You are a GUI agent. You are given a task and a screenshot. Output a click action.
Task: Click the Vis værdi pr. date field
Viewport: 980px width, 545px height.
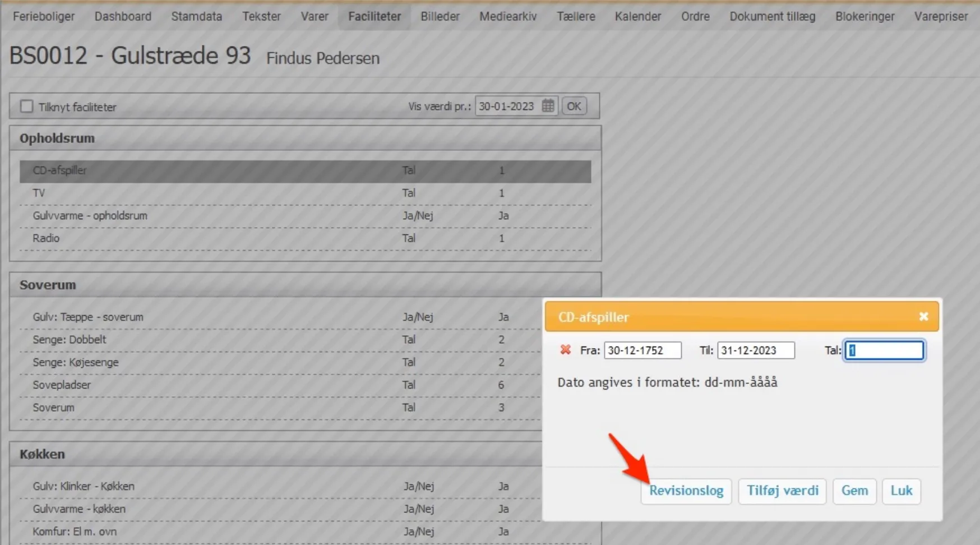tap(508, 106)
